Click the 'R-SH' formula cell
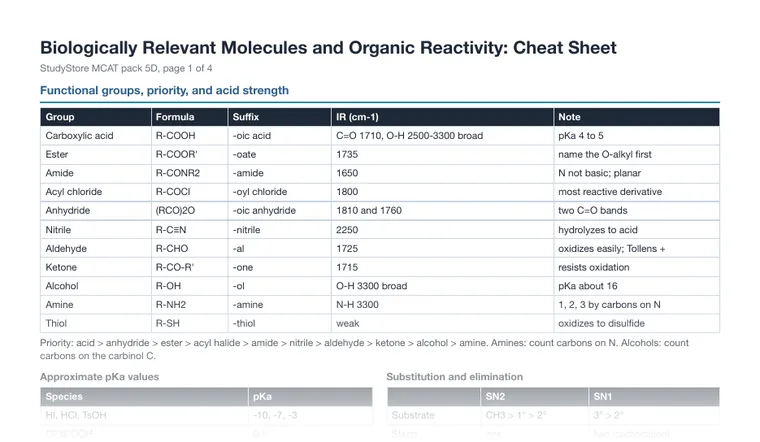The height and width of the screenshot is (442, 760). [190, 323]
